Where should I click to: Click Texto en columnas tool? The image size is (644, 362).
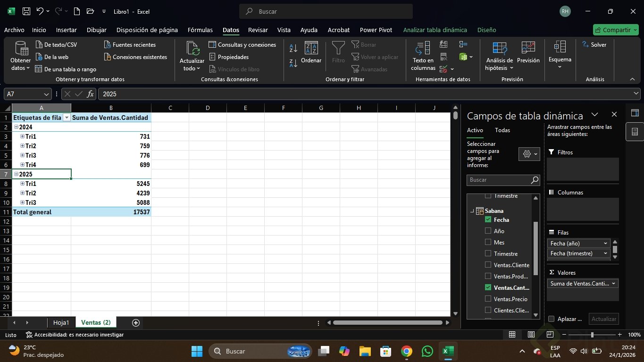pyautogui.click(x=423, y=56)
